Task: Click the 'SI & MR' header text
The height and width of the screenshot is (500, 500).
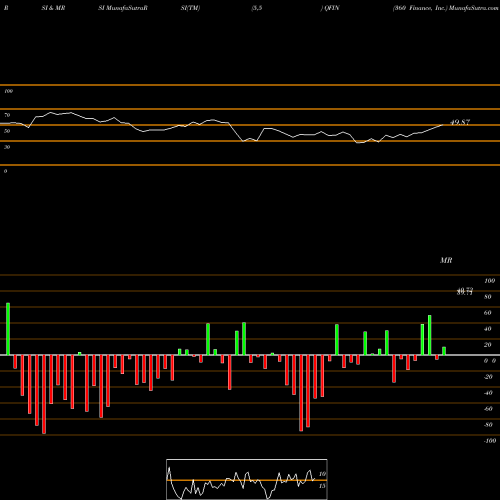Action: click(x=53, y=8)
